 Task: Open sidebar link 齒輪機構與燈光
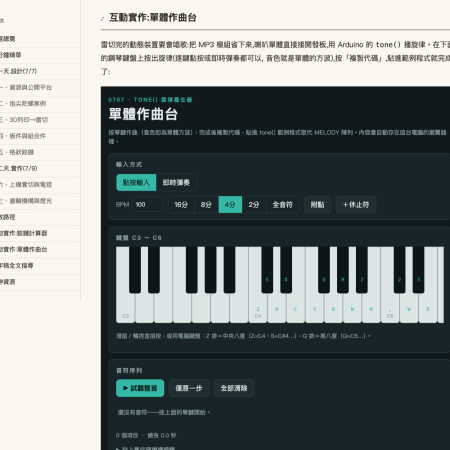(39, 201)
